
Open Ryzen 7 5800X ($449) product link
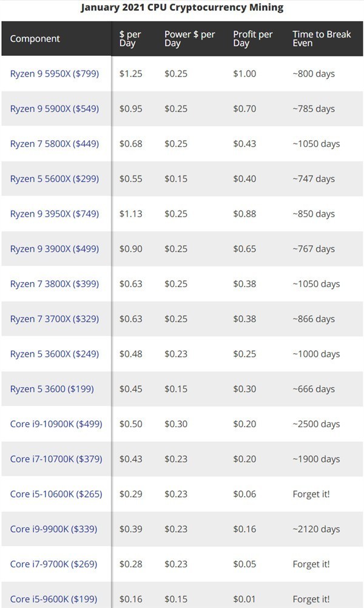[x=54, y=144]
